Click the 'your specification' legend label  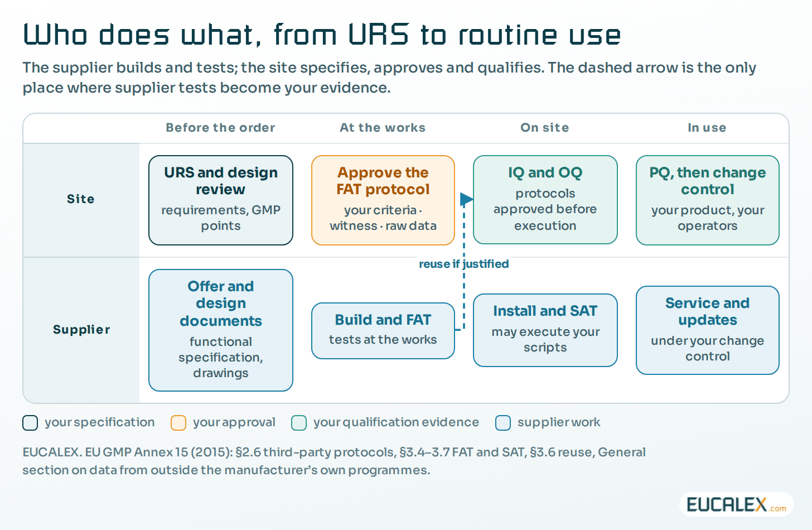coord(100,422)
